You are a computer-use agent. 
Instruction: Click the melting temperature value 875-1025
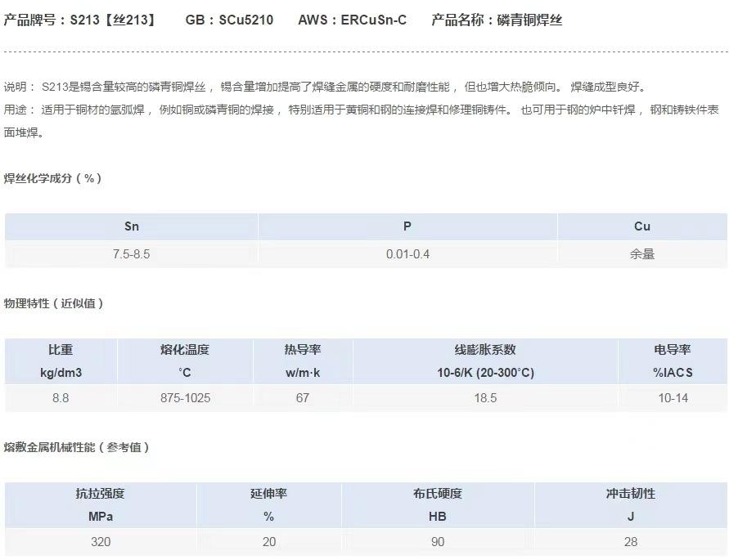(x=184, y=398)
